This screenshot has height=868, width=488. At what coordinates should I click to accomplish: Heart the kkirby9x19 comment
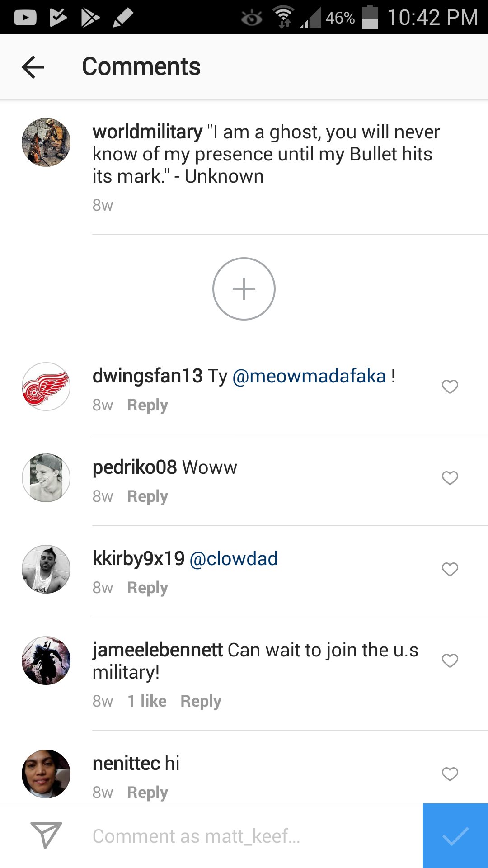coord(450,569)
